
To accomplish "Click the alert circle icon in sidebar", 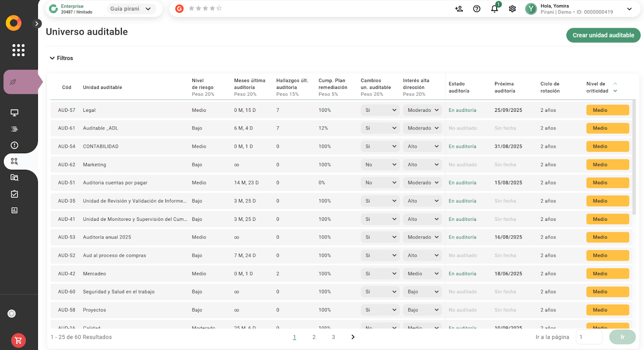I will pos(14,145).
